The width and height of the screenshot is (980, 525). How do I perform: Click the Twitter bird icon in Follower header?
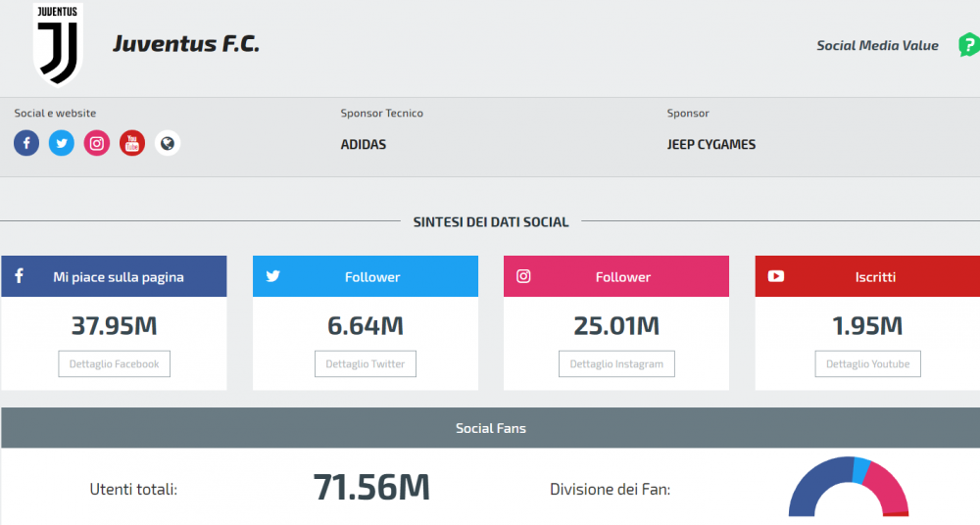pyautogui.click(x=272, y=276)
